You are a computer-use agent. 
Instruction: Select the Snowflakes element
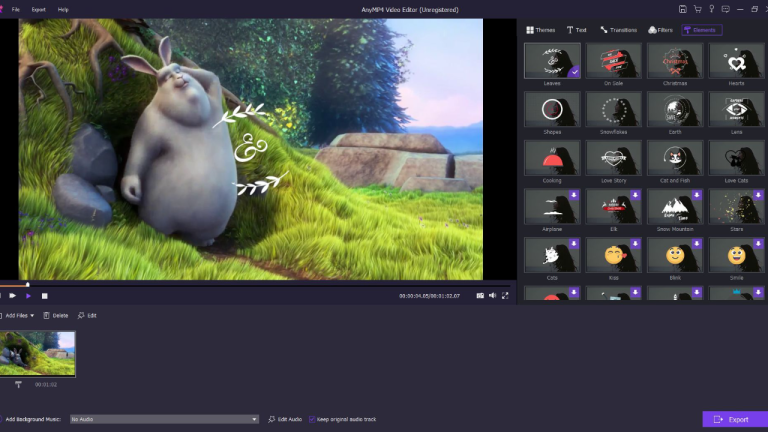pyautogui.click(x=613, y=109)
